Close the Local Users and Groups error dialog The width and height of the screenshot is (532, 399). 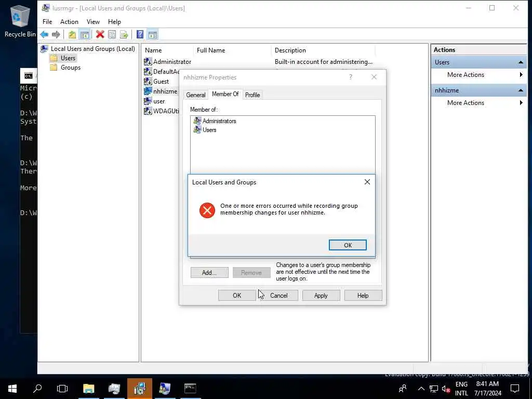pos(367,182)
